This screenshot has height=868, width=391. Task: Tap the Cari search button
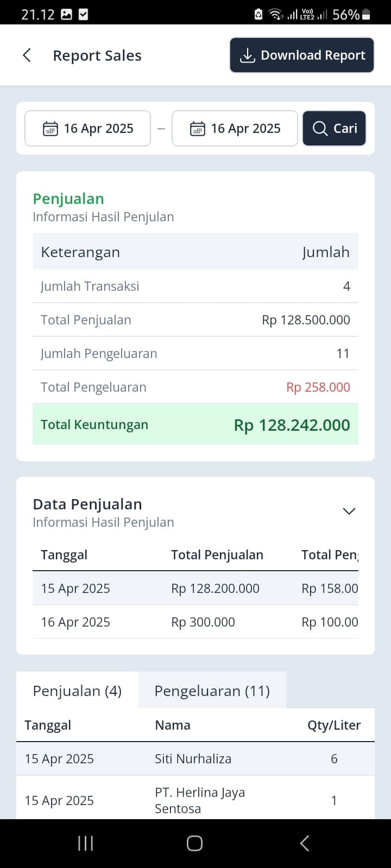tap(334, 129)
